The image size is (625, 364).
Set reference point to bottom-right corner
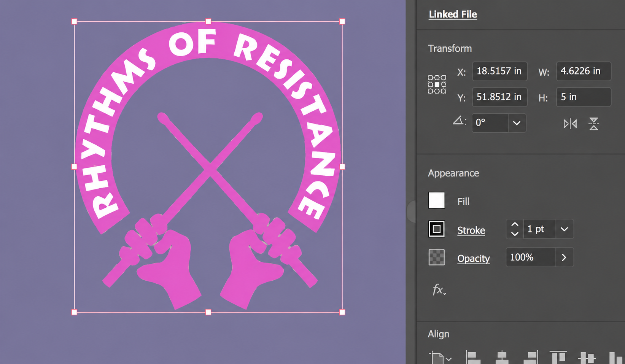(x=444, y=91)
